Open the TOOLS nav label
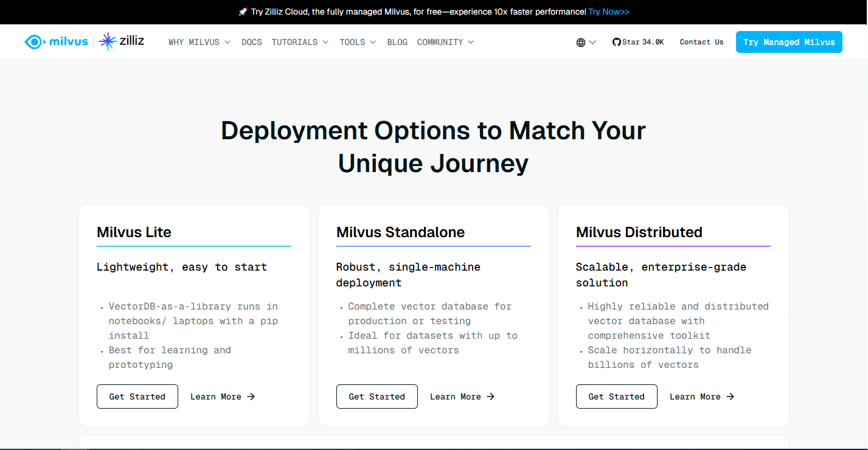 click(x=352, y=43)
